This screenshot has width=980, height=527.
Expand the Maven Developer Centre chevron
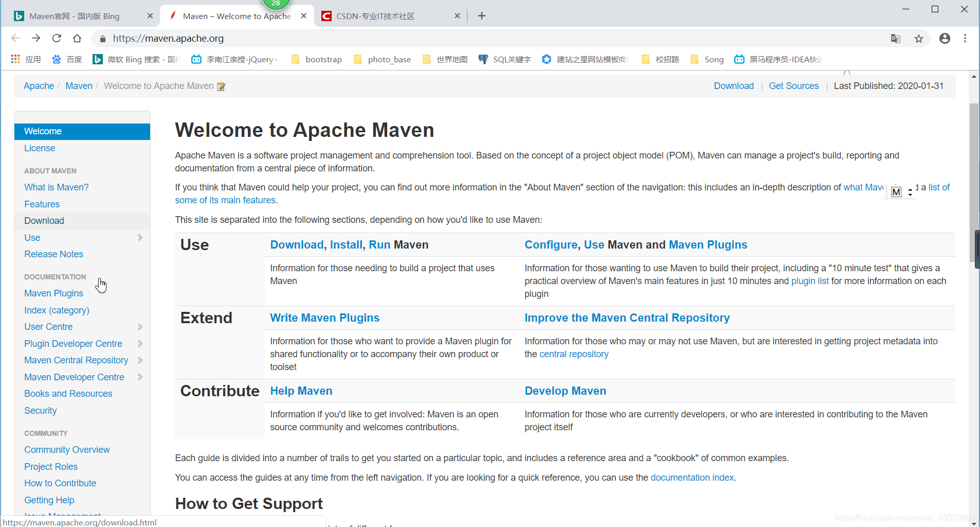click(140, 377)
